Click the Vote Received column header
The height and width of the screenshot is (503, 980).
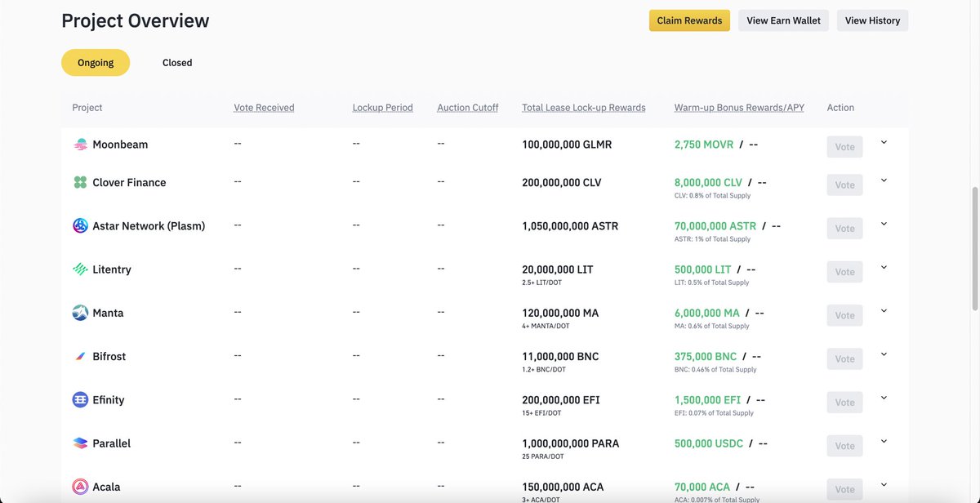coord(264,108)
